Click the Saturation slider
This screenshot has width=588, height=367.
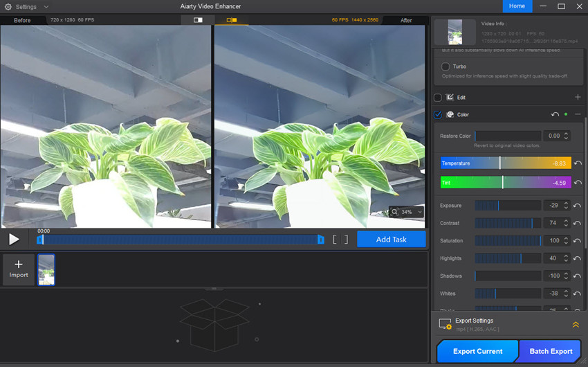(x=508, y=240)
